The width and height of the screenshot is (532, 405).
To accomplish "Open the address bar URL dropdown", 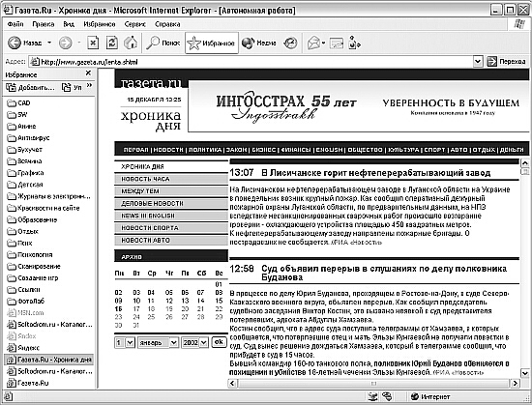I will pyautogui.click(x=478, y=61).
